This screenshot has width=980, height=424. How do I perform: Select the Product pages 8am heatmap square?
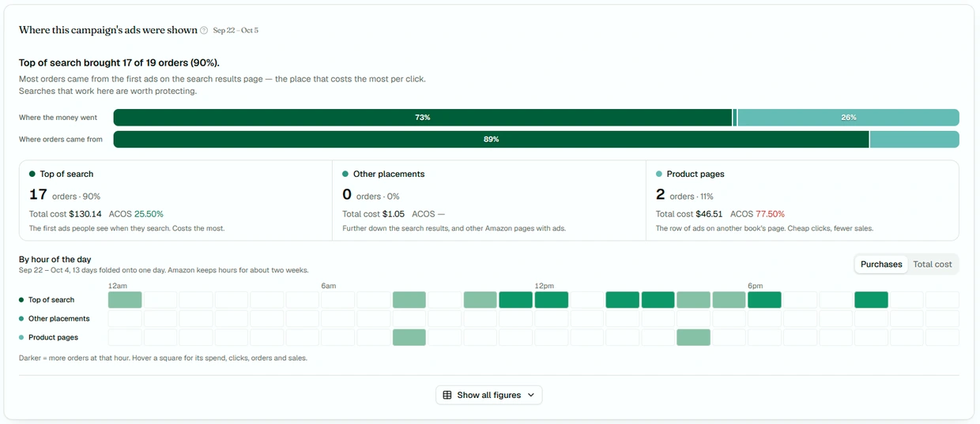point(409,337)
